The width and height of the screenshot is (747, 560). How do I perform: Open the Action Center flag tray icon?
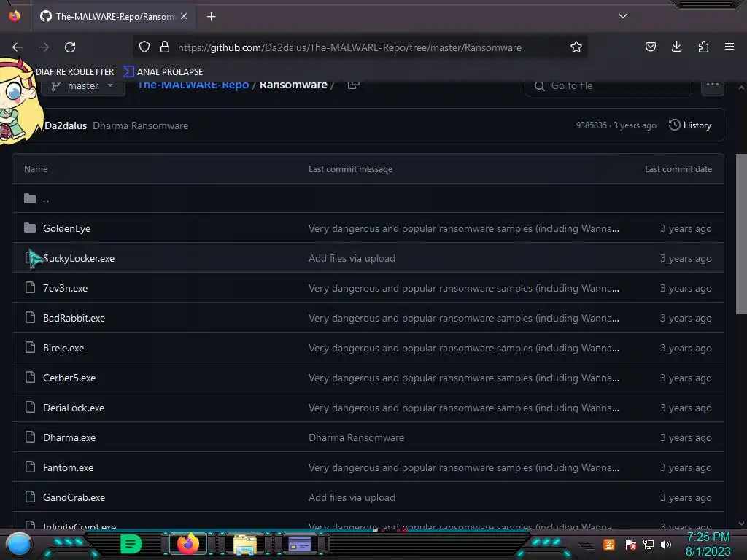click(631, 544)
